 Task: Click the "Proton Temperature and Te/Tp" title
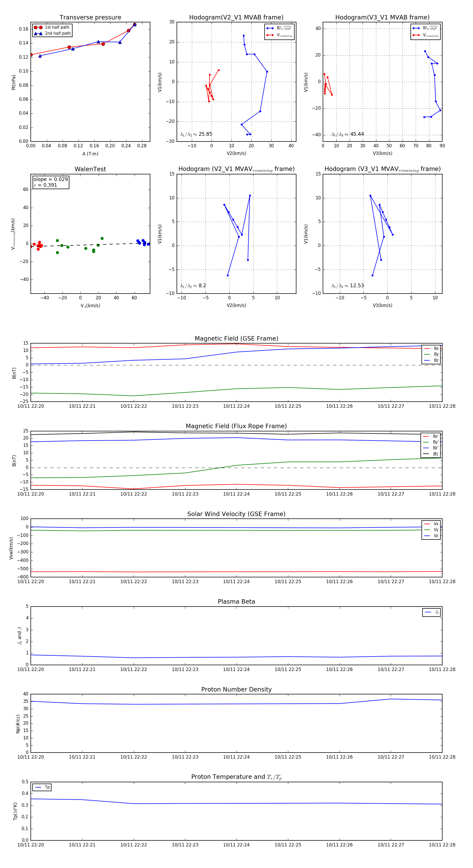(x=236, y=777)
